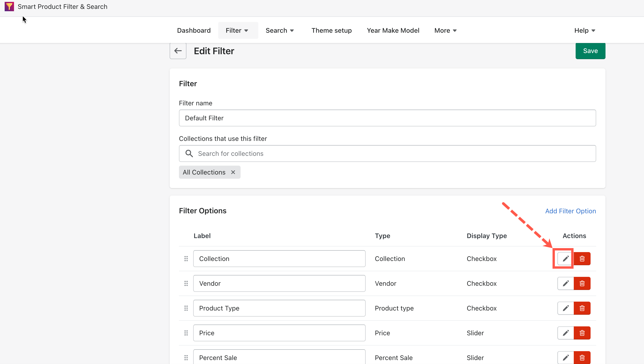The image size is (644, 364).
Task: Click the back arrow beside Edit Filter
Action: [178, 50]
